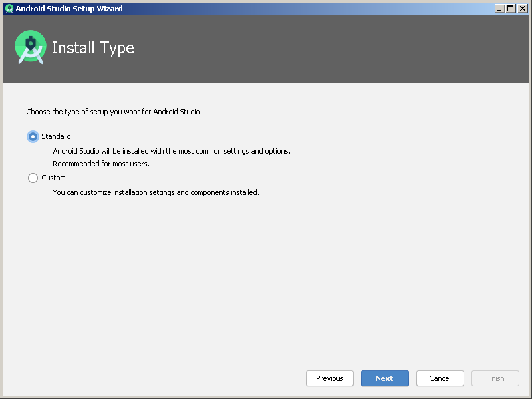Screen dimensions: 532x399
Task: Click 'You can customize installation settings' description
Action: tap(156, 192)
